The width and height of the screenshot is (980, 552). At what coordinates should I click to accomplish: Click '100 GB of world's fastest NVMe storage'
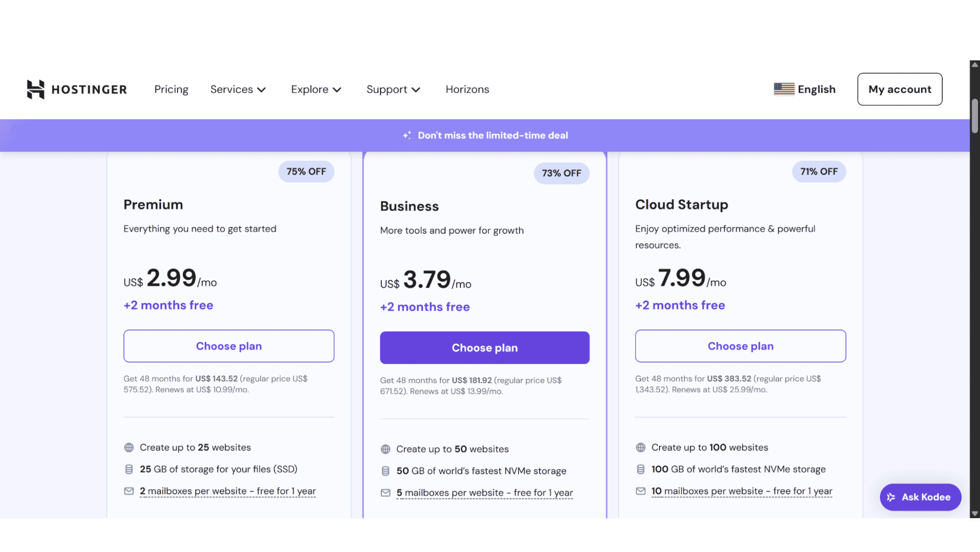click(x=739, y=470)
